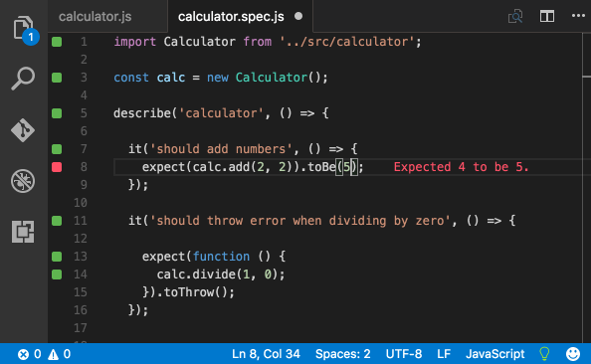Open the JavaScript language mode selector

[494, 354]
